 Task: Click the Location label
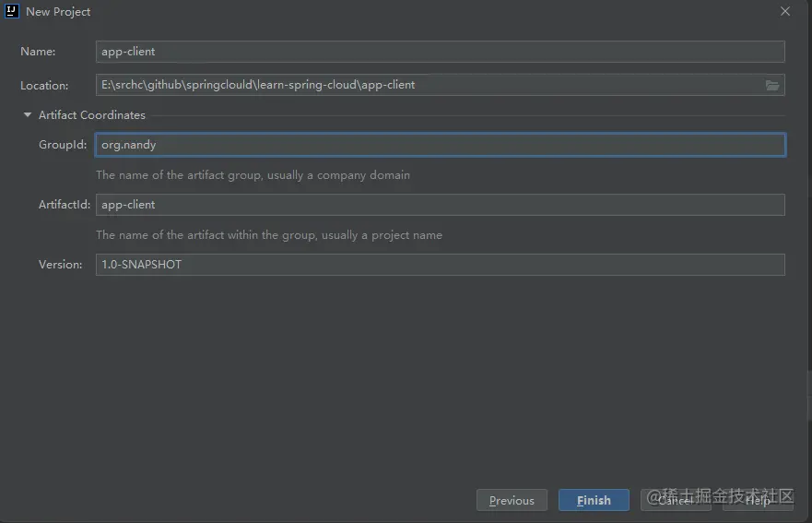44,86
